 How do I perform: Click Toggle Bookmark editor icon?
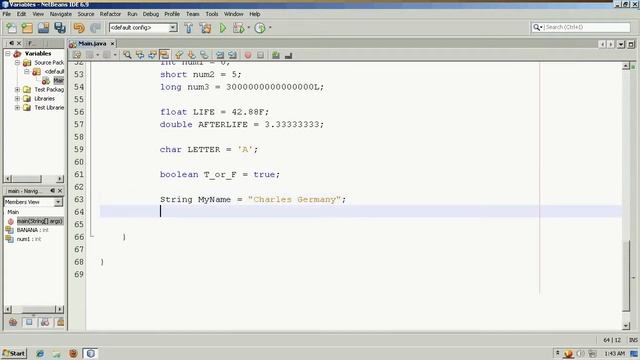[x=204, y=55]
